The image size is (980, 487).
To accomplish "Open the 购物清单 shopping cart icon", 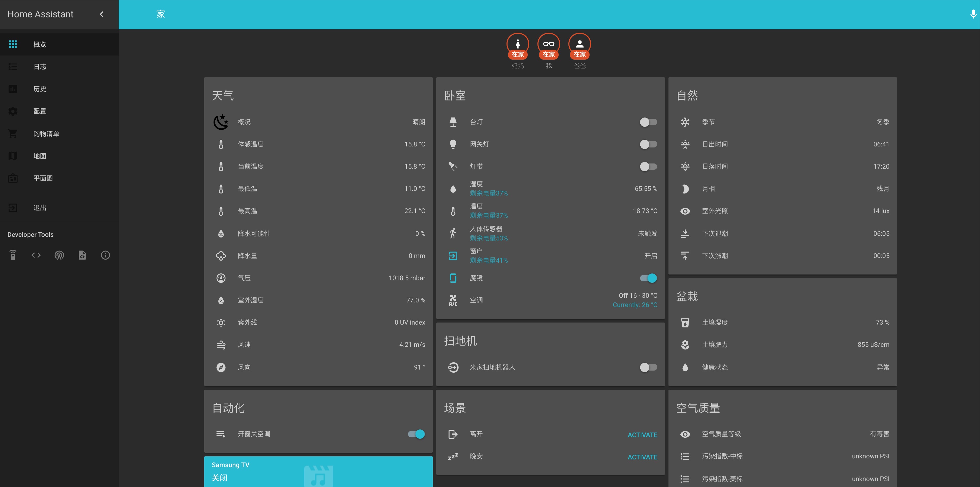I will pyautogui.click(x=13, y=134).
